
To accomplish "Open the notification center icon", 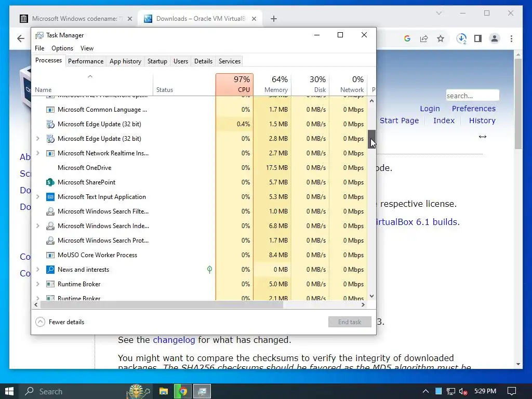I will tap(512, 391).
